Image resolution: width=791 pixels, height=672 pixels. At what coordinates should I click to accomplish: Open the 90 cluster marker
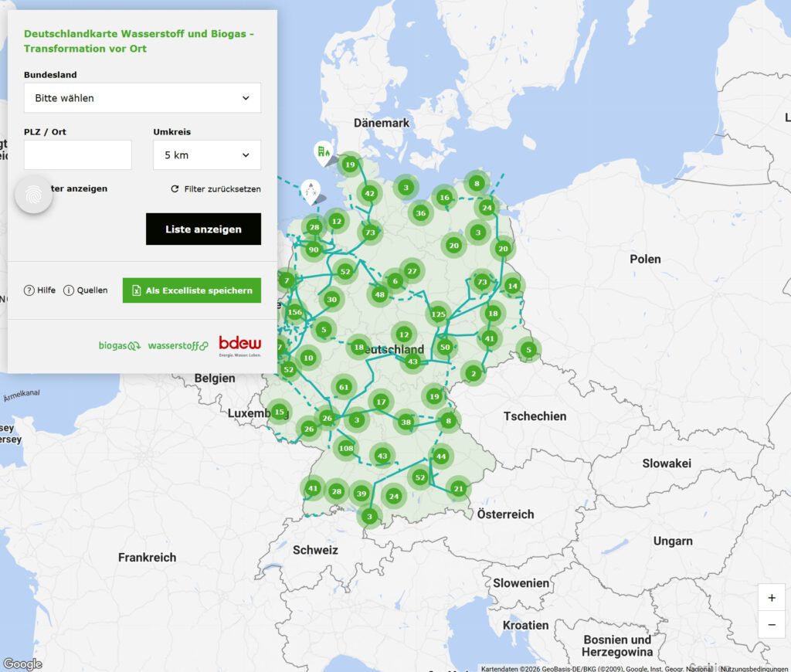pyautogui.click(x=313, y=250)
